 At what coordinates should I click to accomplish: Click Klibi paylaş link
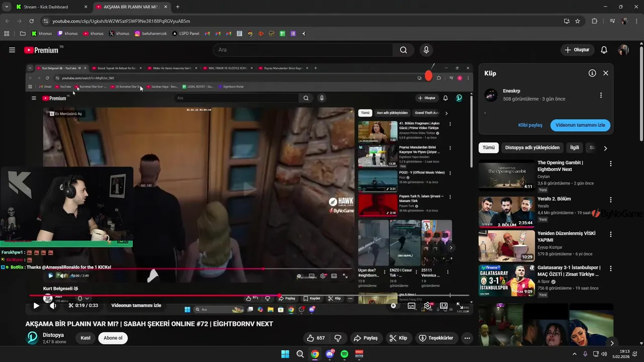click(x=530, y=125)
